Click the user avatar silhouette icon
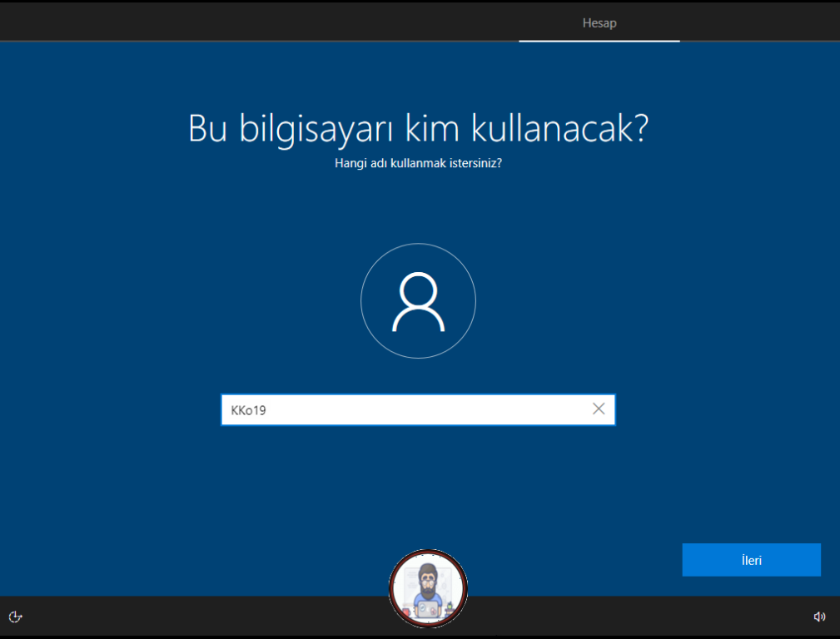Viewport: 840px width, 639px height. point(419,301)
